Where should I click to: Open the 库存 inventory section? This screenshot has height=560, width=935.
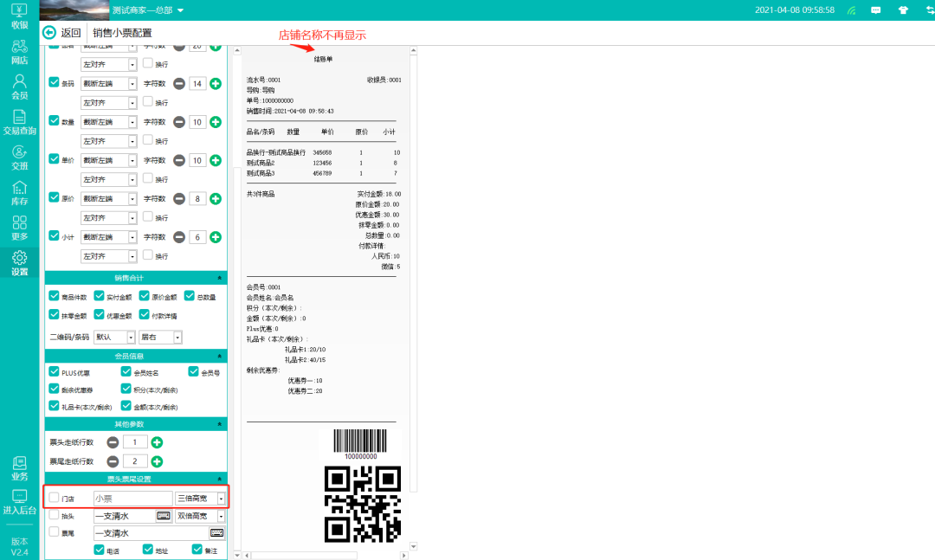pos(19,193)
